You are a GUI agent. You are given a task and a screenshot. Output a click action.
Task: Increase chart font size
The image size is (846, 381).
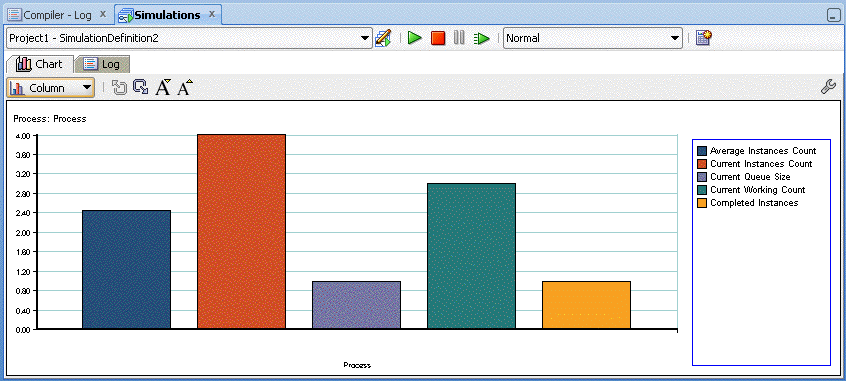185,87
